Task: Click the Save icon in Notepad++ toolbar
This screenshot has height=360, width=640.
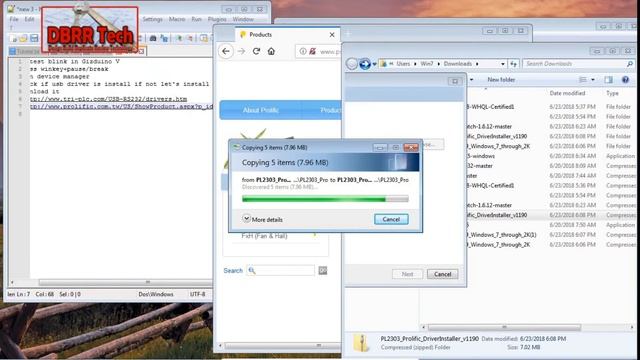Action: (34, 38)
